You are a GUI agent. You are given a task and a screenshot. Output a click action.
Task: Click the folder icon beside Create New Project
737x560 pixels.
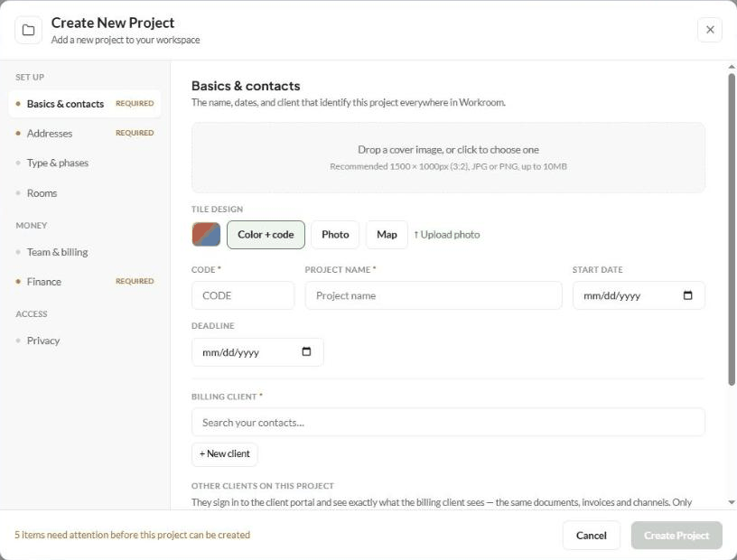click(x=28, y=30)
